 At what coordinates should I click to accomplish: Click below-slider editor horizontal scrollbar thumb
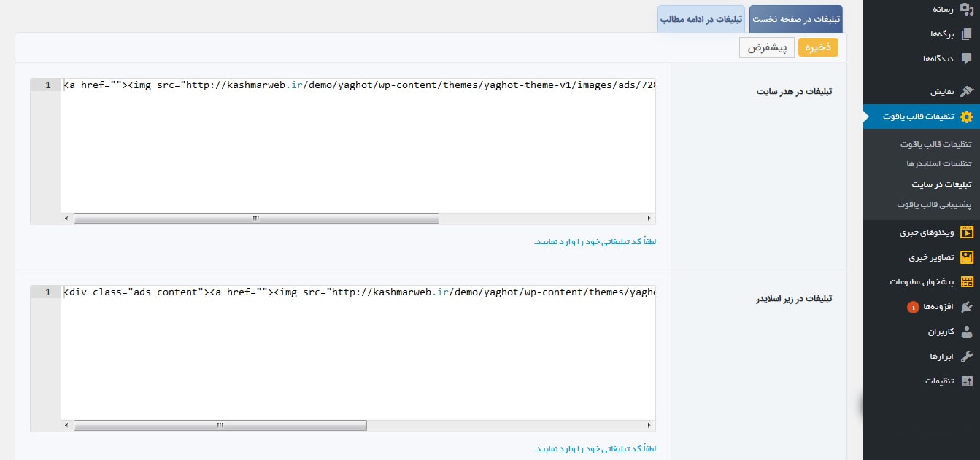tap(220, 426)
